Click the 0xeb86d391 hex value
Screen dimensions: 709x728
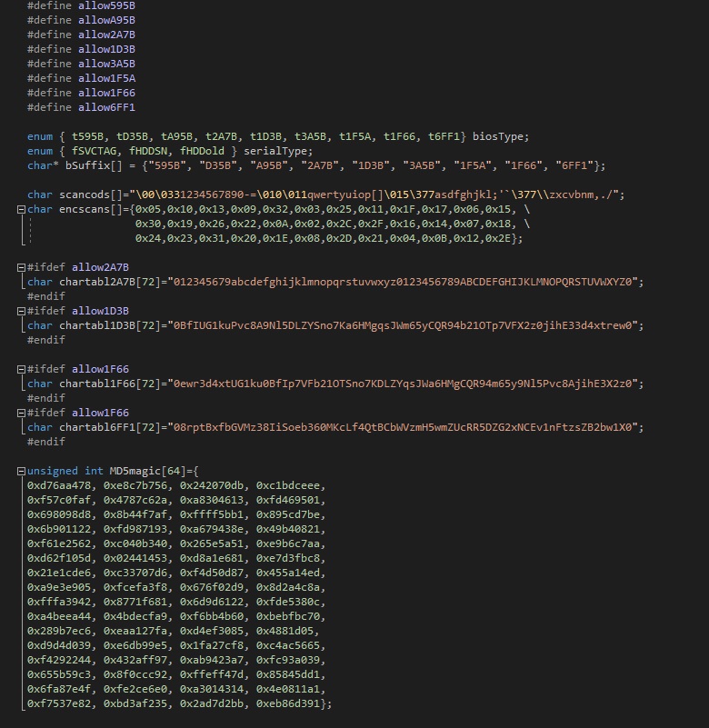288,703
